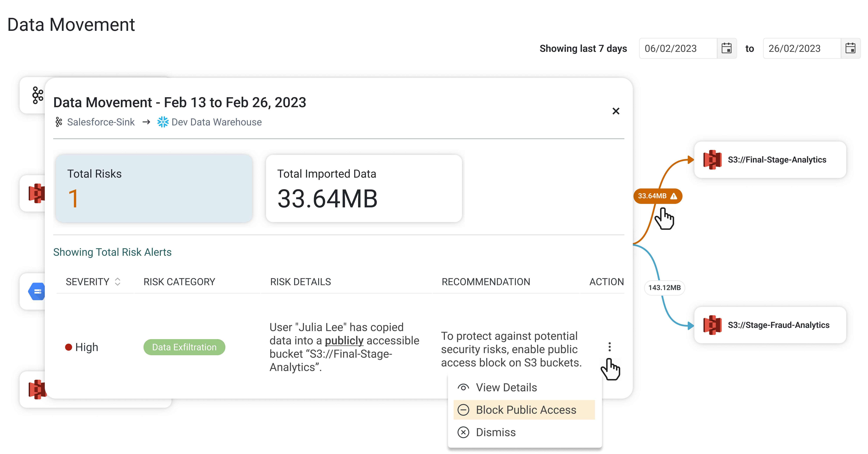The height and width of the screenshot is (454, 868).
Task: Click the Dev Data Warehouse destination link
Action: click(x=216, y=122)
